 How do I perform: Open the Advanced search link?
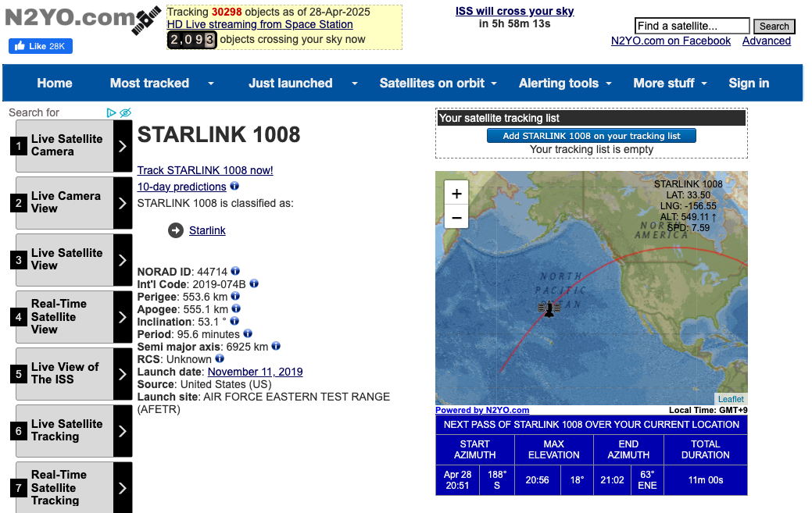point(767,41)
